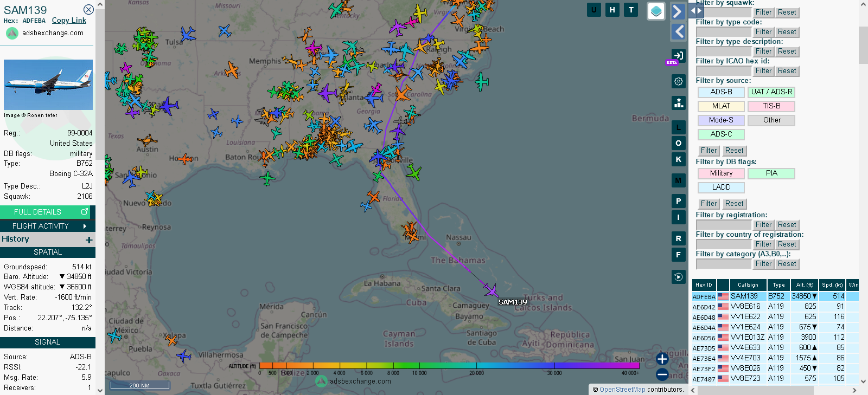Toggle the O map button
868x395 pixels.
point(678,143)
